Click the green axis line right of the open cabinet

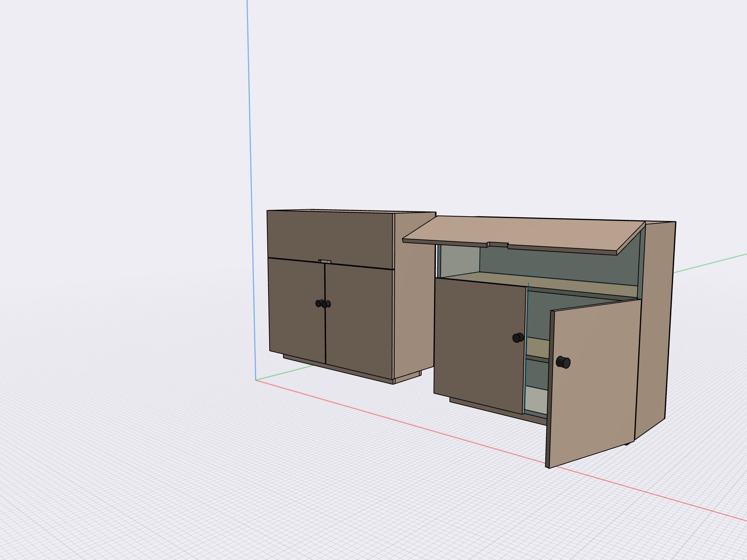coord(710,263)
